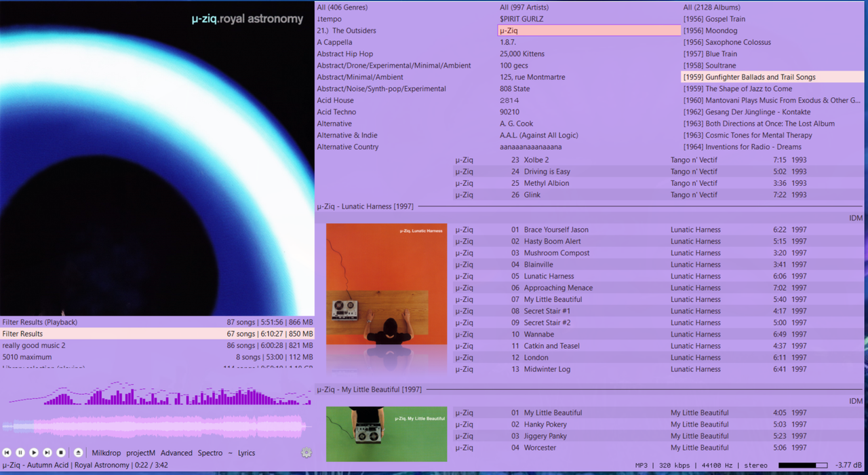This screenshot has height=475, width=868.
Task: Select track 05 Lunatic Harness
Action: coord(658,276)
